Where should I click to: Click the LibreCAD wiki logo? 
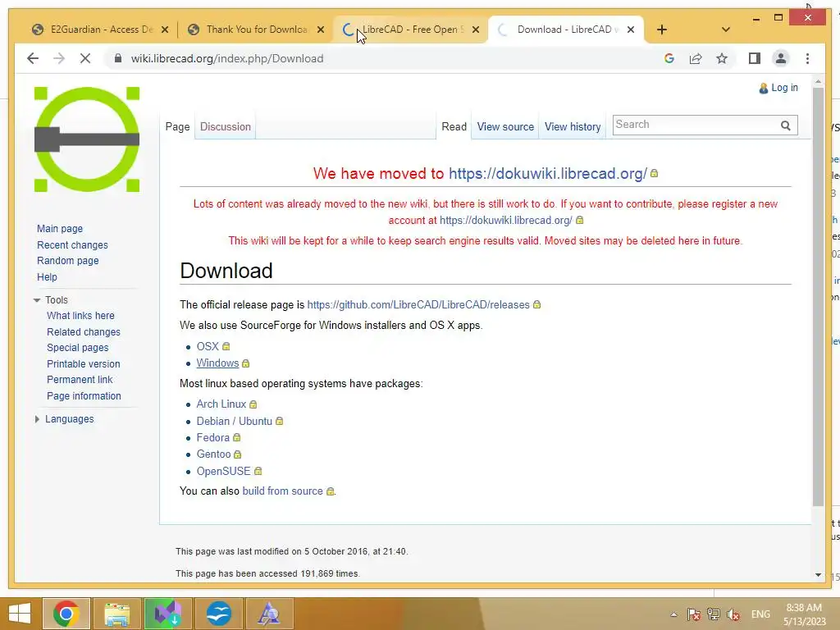[87, 139]
